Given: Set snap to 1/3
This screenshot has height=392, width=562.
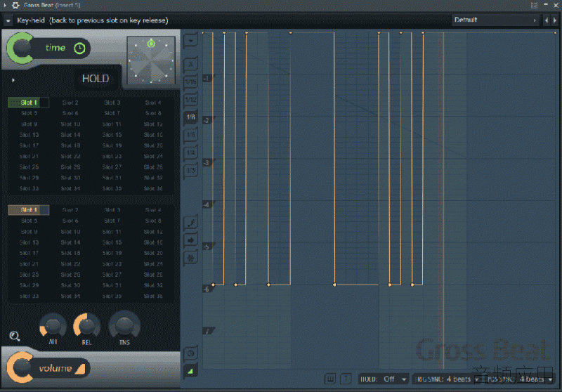Looking at the screenshot, I should (x=190, y=170).
